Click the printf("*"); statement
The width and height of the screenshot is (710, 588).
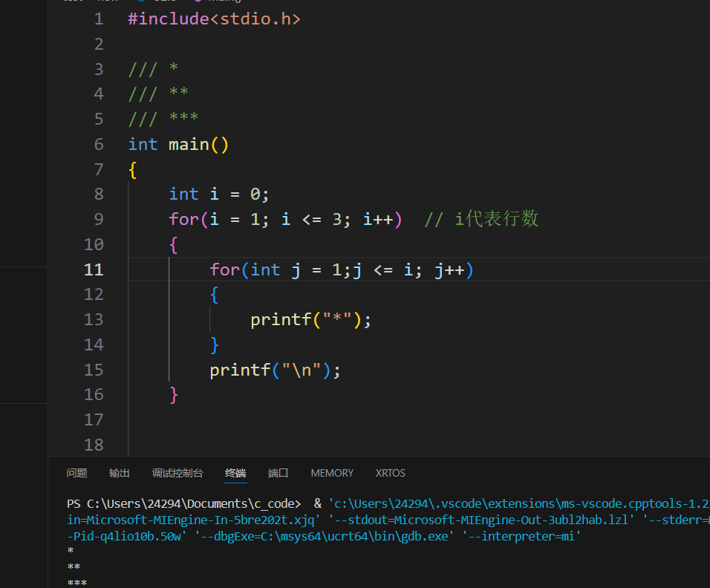pyautogui.click(x=310, y=320)
